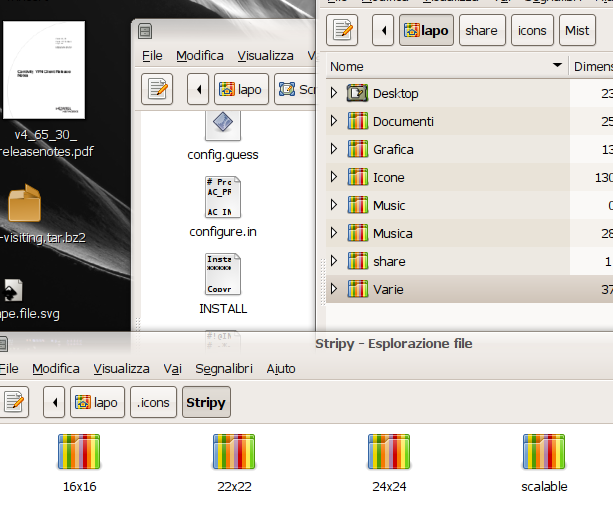This screenshot has height=515, width=613.
Task: Click icons path button in list-view window
Action: (532, 30)
